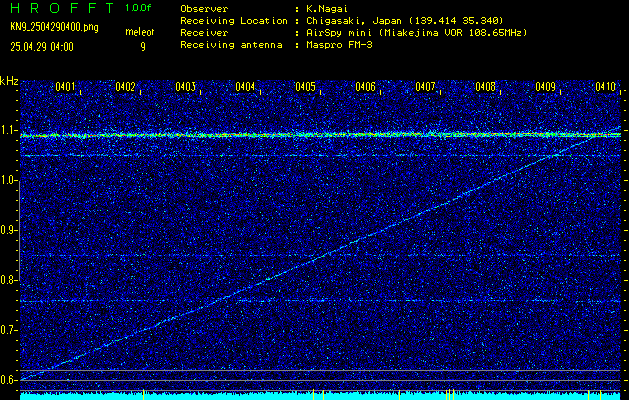Select the file name KN9_2504290400.png
This screenshot has width=629, height=400.
point(54,27)
